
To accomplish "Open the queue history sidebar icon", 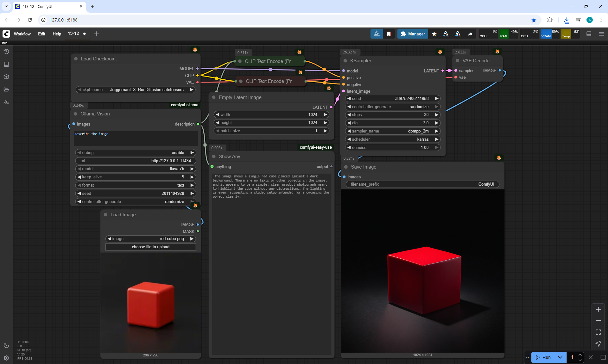I will 6,52.
